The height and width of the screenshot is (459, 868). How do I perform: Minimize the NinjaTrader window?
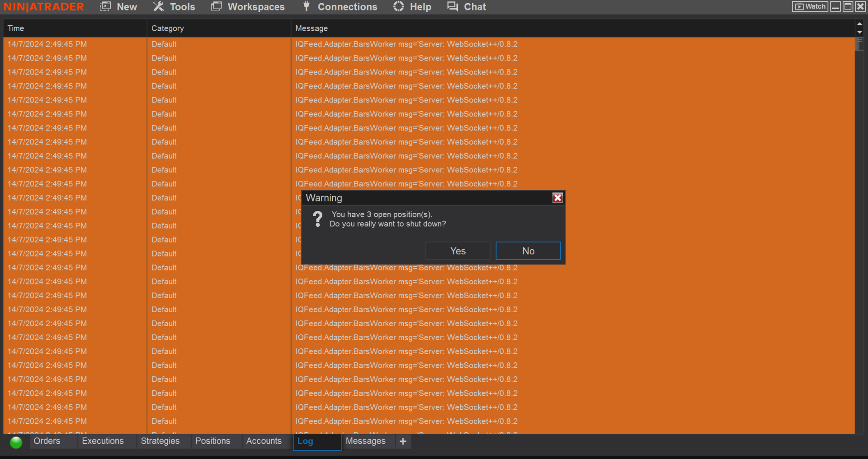[x=835, y=6]
